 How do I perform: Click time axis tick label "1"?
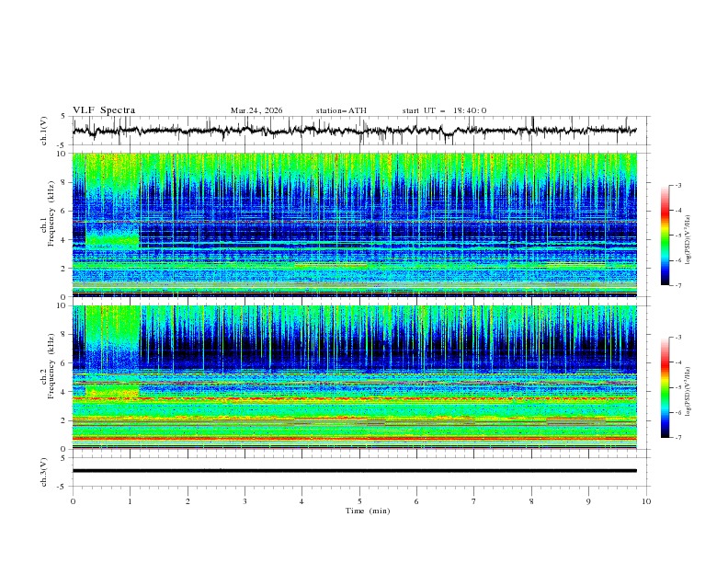pos(130,501)
